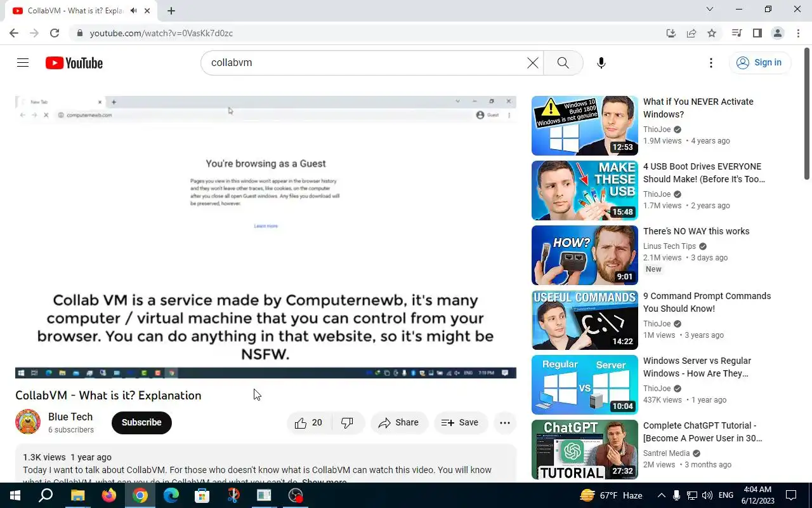Open tab search chevron dropdown
Viewport: 812px width, 508px height.
pos(710,10)
